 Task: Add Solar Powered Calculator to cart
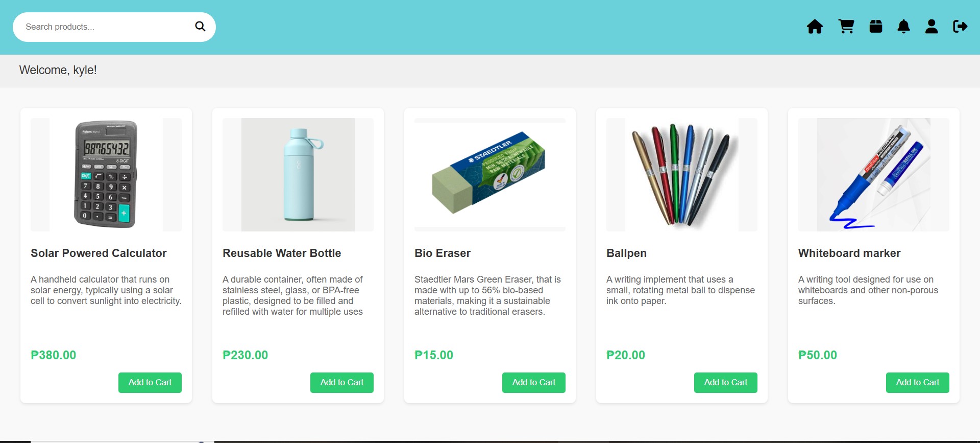[150, 383]
